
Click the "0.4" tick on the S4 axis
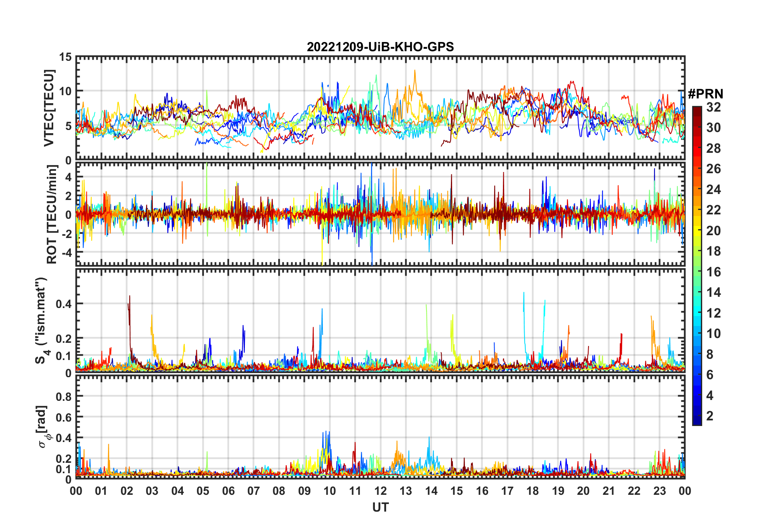coord(64,304)
